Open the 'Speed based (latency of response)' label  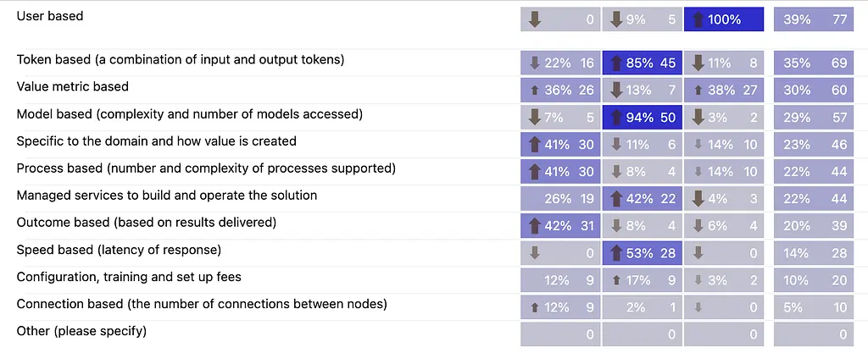pos(119,250)
